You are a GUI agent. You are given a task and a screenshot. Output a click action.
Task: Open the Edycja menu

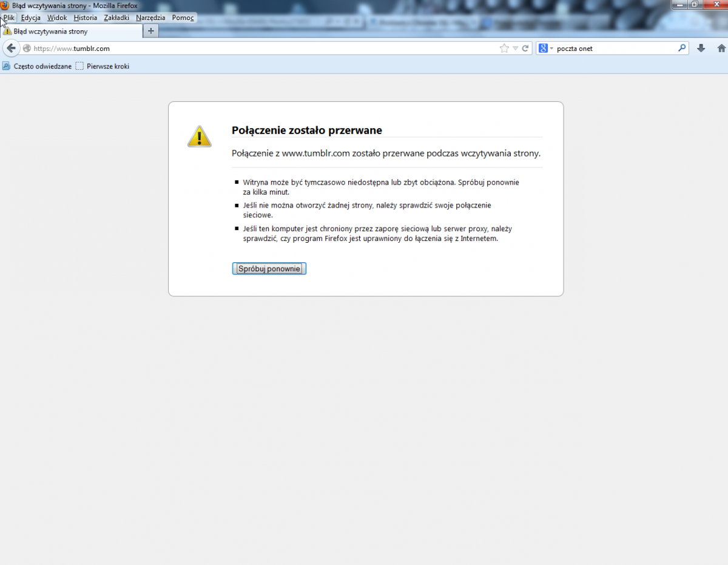pyautogui.click(x=30, y=18)
